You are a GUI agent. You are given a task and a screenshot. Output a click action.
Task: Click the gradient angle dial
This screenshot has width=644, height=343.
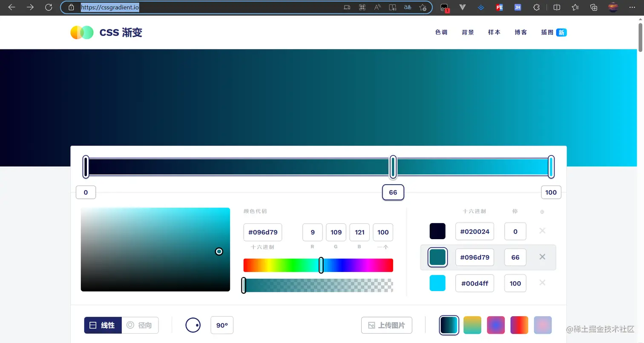(193, 325)
